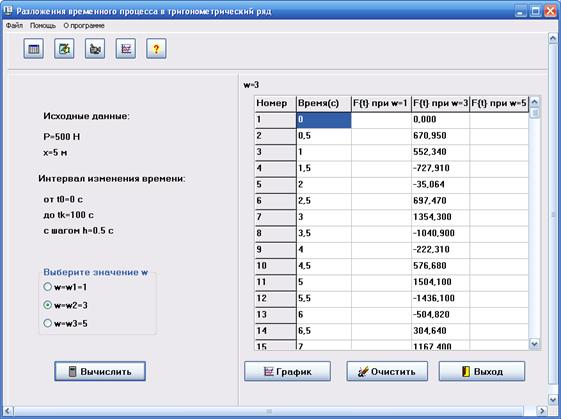Choose the w=w3=5 radio option

click(x=65, y=323)
